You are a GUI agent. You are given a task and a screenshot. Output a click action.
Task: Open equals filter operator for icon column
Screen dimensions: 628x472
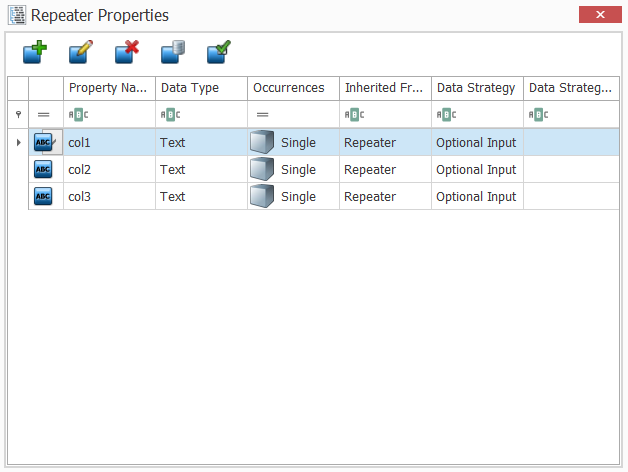click(43, 115)
